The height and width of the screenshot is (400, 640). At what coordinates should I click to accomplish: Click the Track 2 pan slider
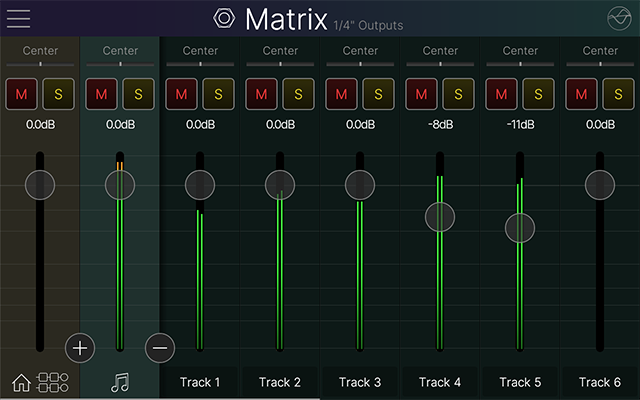point(280,64)
